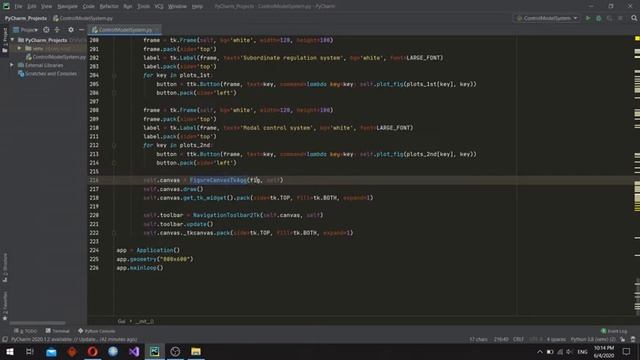The width and height of the screenshot is (640, 360).
Task: Select ControlModelSystem.py in project tree
Action: [56, 57]
